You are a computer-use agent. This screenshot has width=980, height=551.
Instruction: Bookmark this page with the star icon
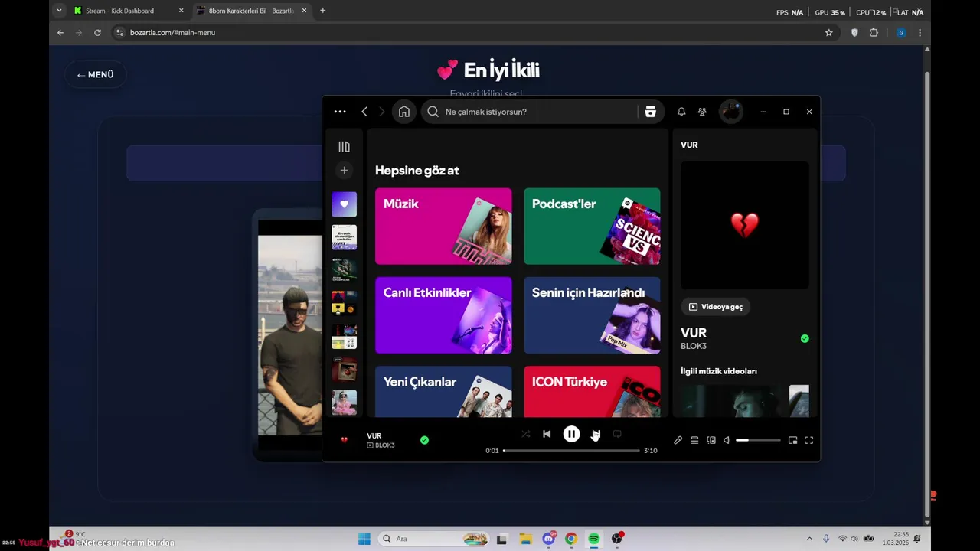tap(828, 33)
